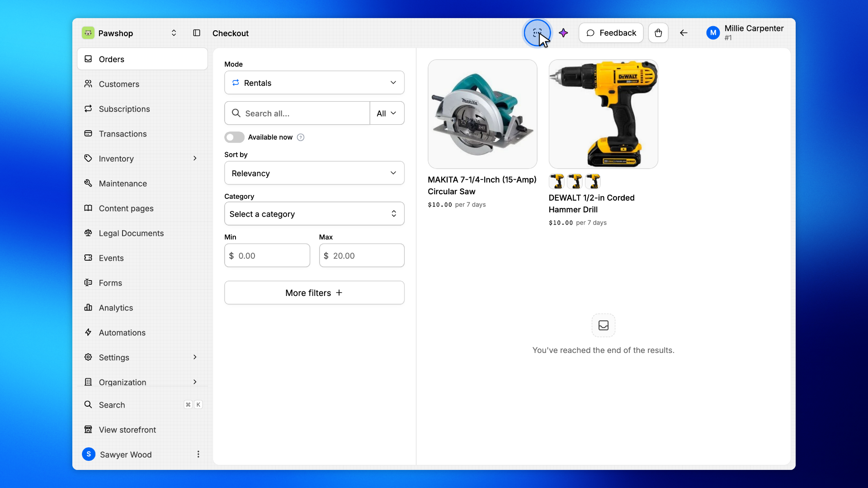Open Automations in the sidebar

click(142, 333)
